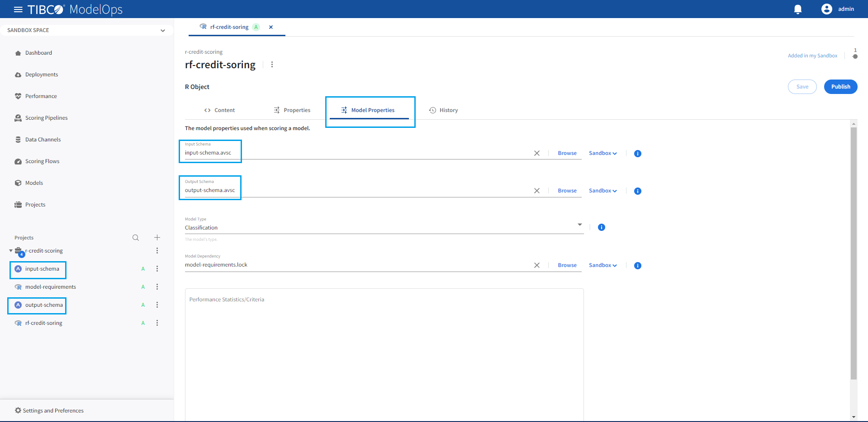
Task: Open the admin user account icon
Action: pos(826,9)
